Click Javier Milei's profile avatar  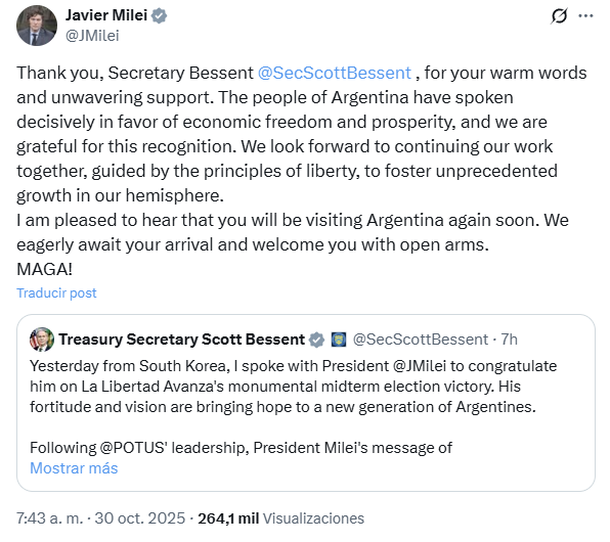(x=36, y=26)
